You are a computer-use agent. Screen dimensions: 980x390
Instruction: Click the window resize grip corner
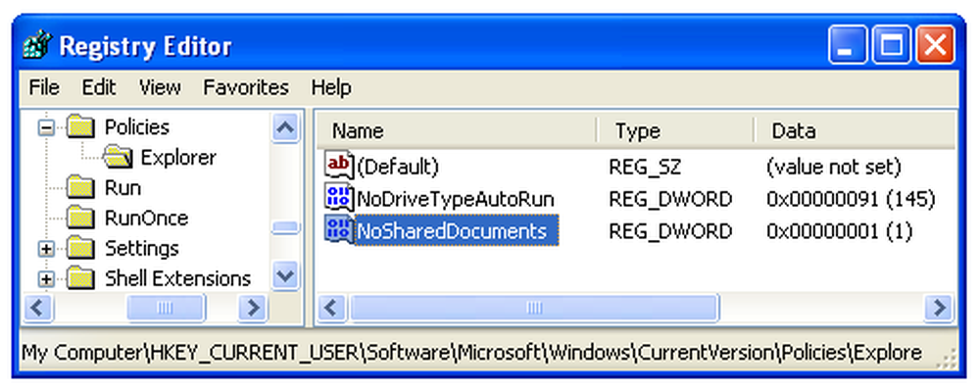[947, 358]
